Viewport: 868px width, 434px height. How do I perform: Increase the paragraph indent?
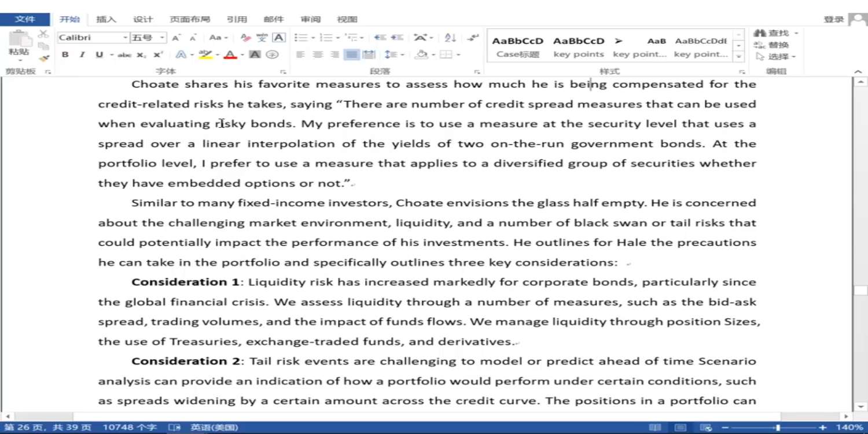click(x=397, y=38)
